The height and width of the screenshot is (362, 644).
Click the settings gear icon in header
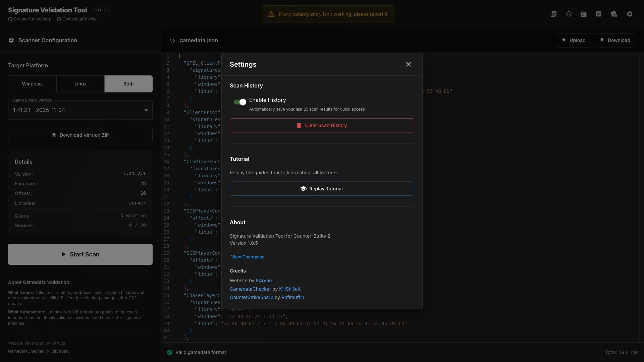coord(630,14)
